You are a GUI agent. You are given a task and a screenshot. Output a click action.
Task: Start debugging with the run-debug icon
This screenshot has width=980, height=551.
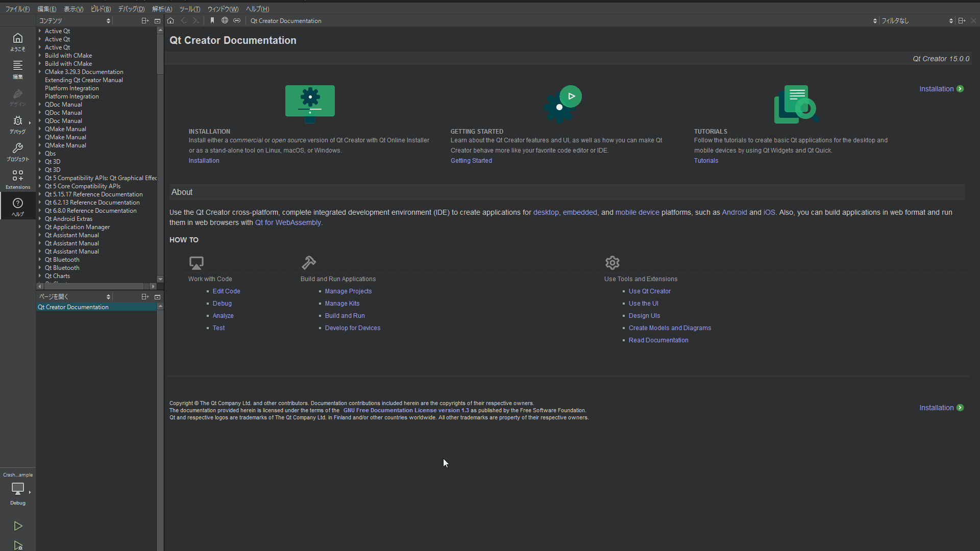click(18, 545)
